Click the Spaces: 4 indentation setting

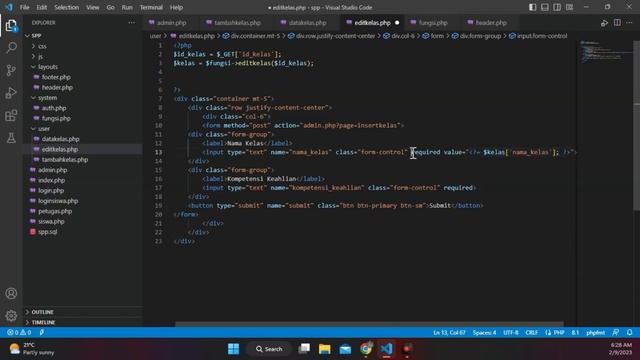484,333
